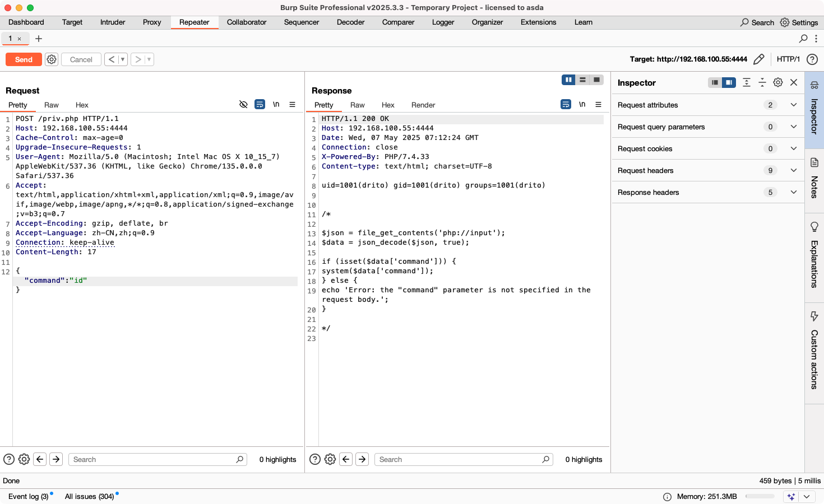Go to next request in history
Viewport: 824px width, 504px height.
138,59
